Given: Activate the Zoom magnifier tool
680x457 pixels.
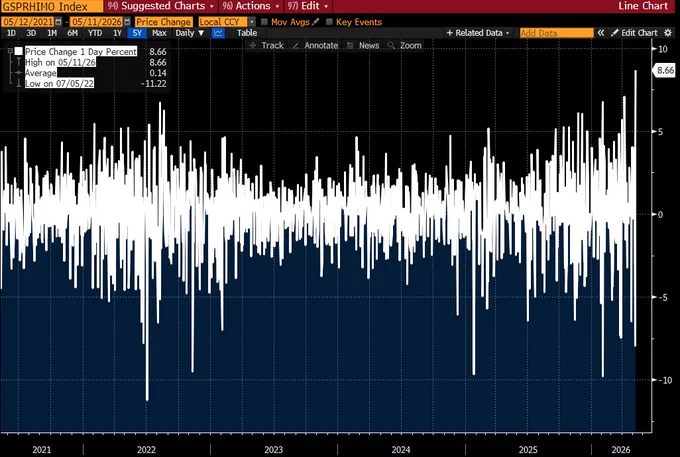Looking at the screenshot, I should (405, 45).
